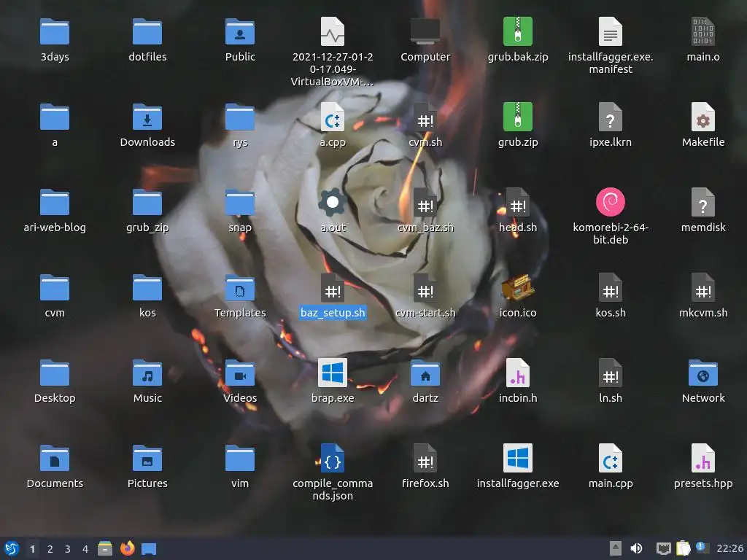Select the ln.sh script
The width and height of the screenshot is (747, 560).
[x=611, y=373]
